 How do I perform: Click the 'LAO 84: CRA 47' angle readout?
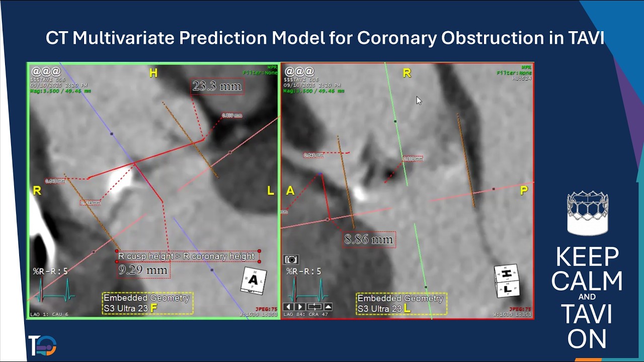tap(307, 315)
